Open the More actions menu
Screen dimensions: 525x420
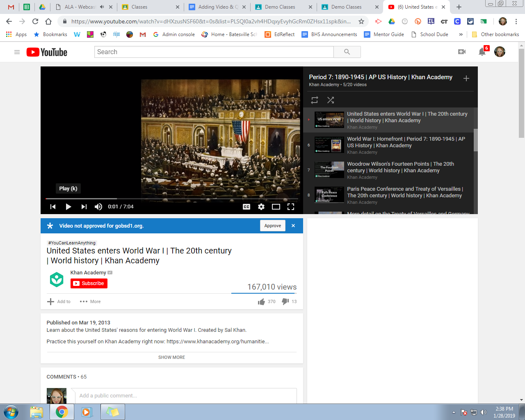(x=90, y=301)
